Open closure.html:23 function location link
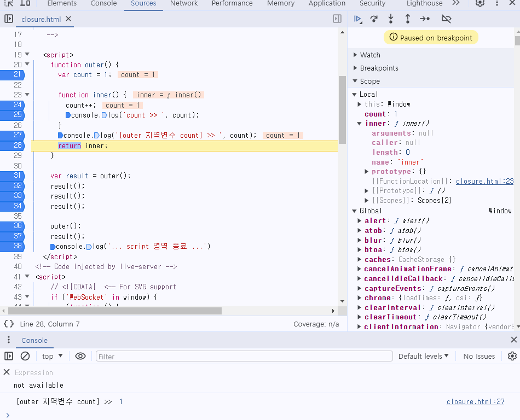Viewport: 520px width, 420px height. pyautogui.click(x=484, y=181)
